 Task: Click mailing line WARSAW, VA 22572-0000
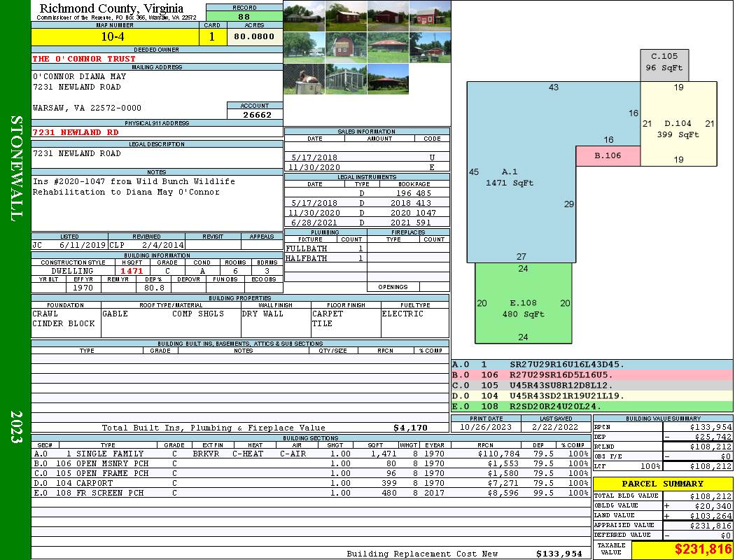(x=87, y=108)
